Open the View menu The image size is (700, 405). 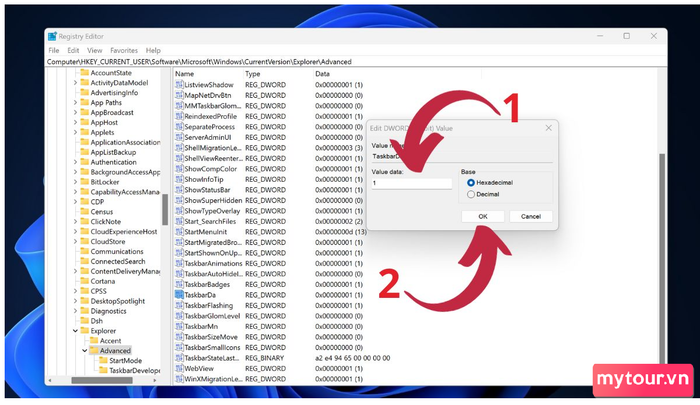tap(95, 50)
